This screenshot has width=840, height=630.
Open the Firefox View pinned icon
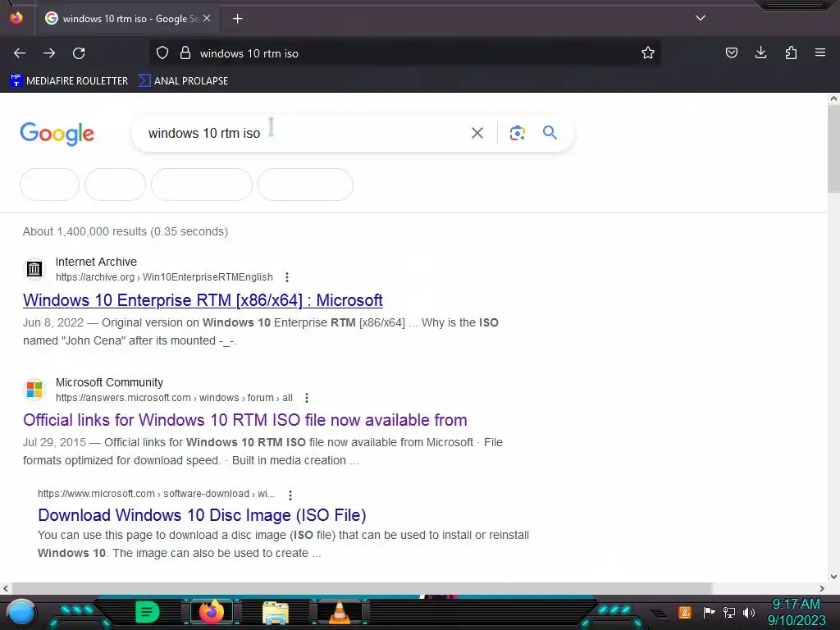tap(16, 18)
